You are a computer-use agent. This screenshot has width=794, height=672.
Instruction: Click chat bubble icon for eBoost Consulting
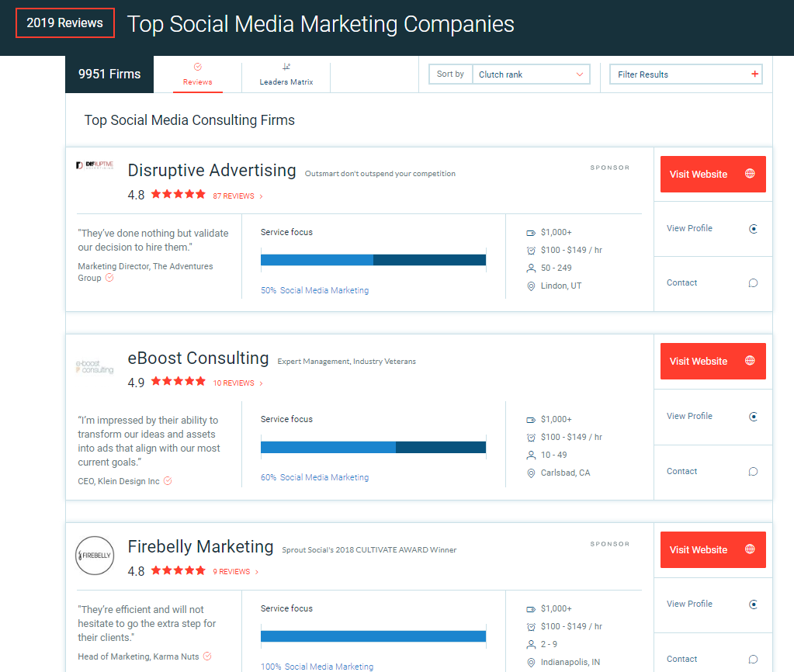point(753,472)
